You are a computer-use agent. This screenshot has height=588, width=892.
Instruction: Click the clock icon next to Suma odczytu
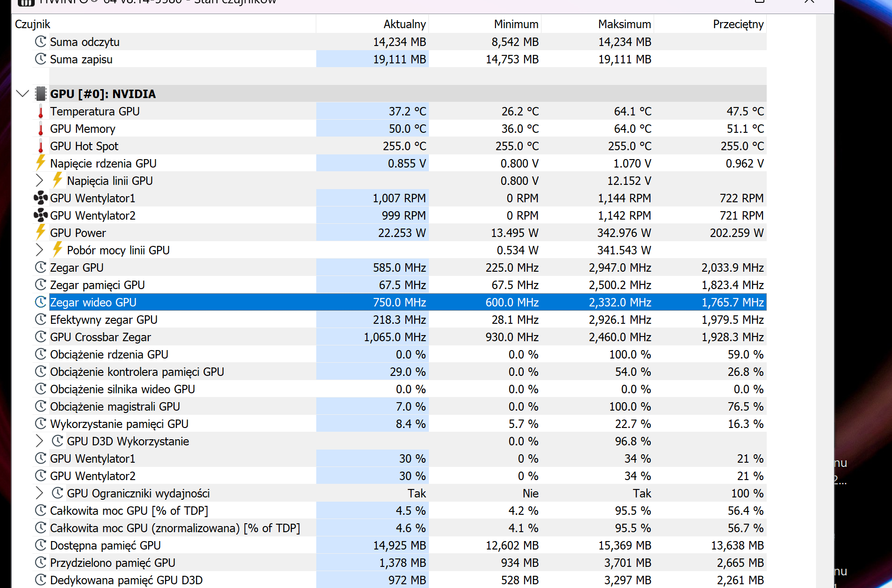41,42
